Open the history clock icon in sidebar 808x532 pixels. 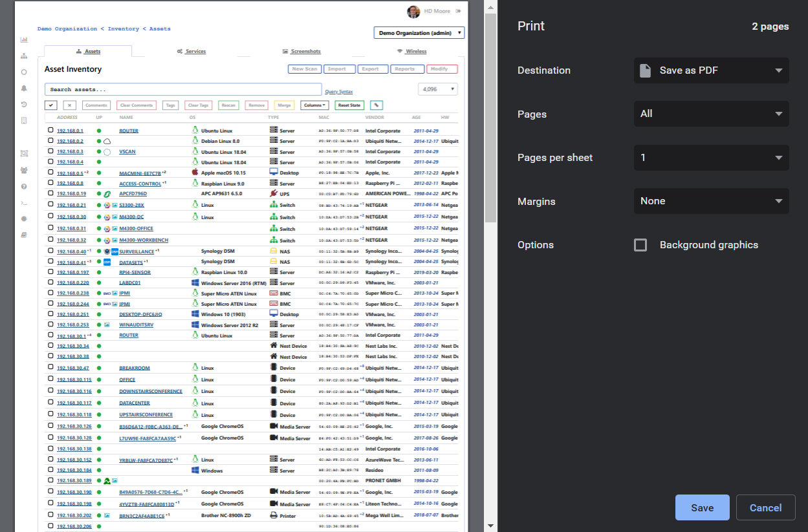(24, 104)
